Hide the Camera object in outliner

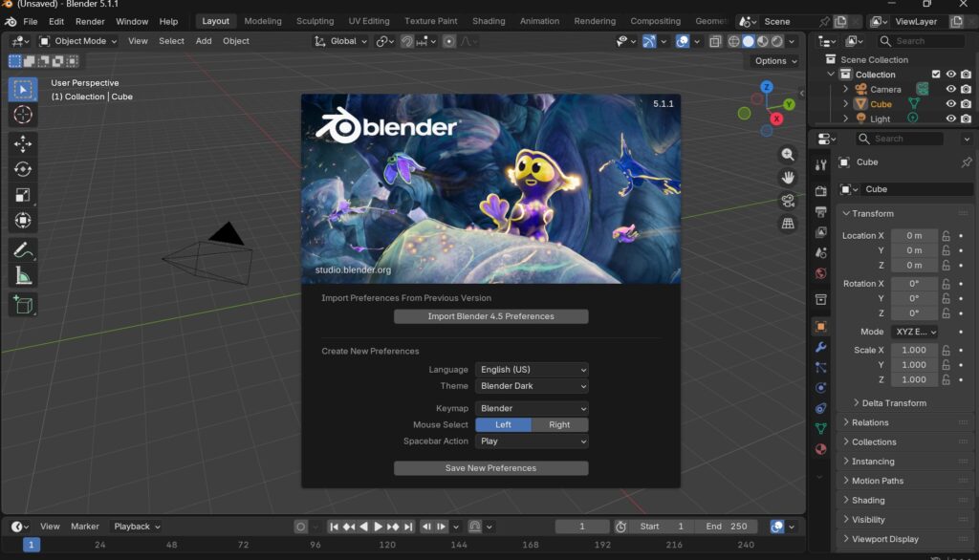pyautogui.click(x=950, y=89)
